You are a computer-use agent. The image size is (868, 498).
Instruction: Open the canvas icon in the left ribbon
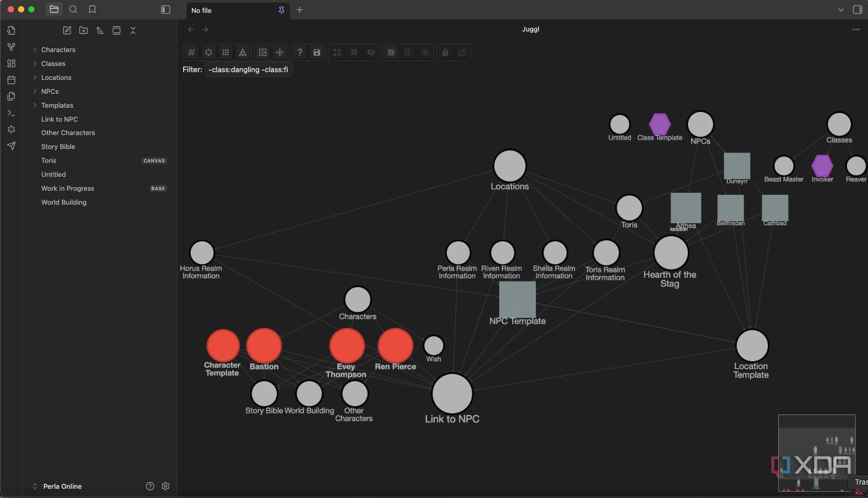(11, 63)
